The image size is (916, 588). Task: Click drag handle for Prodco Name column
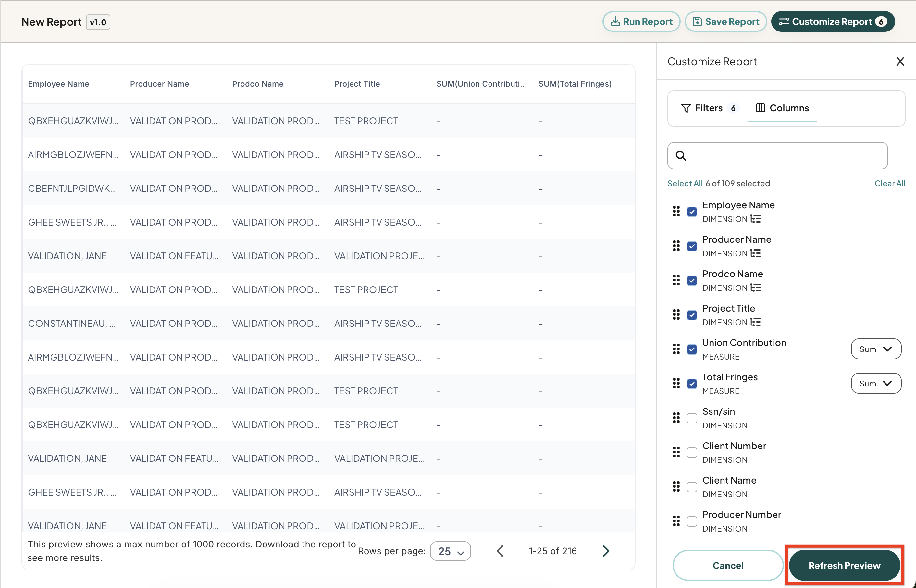[676, 280]
